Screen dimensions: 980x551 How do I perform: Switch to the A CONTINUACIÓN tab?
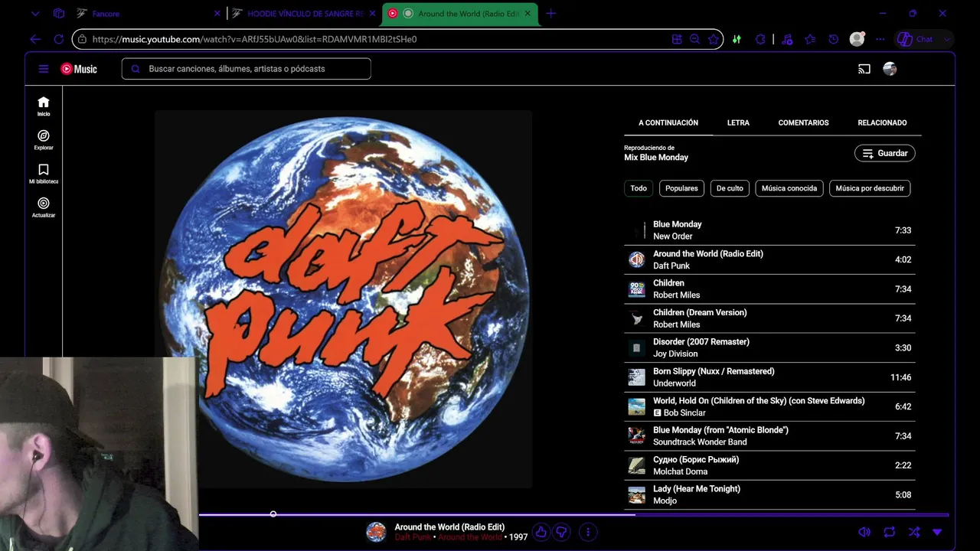point(668,122)
